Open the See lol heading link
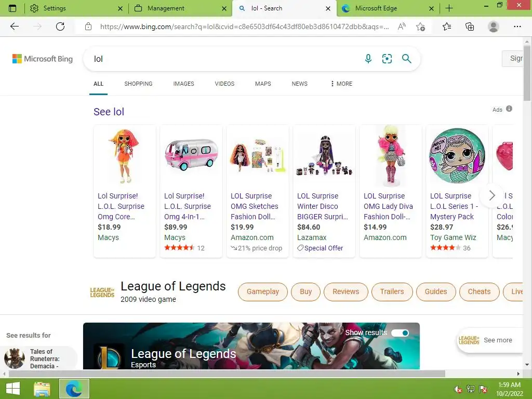 pyautogui.click(x=109, y=112)
